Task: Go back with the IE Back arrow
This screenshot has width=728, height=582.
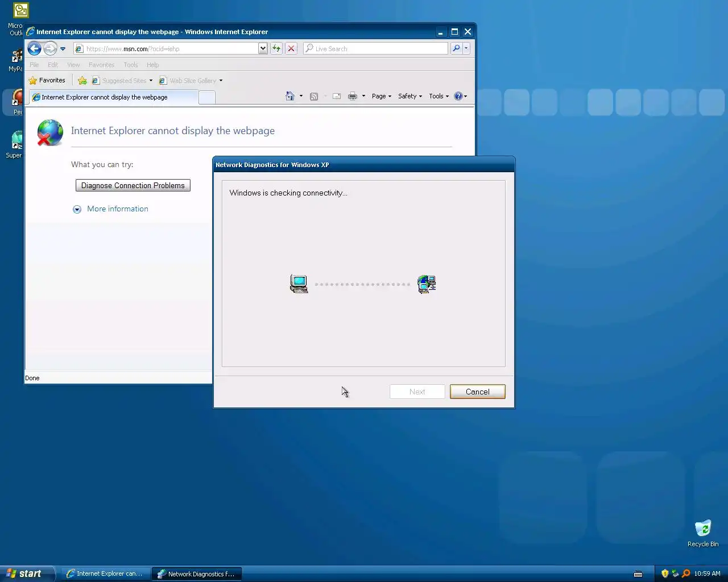Action: 34,49
